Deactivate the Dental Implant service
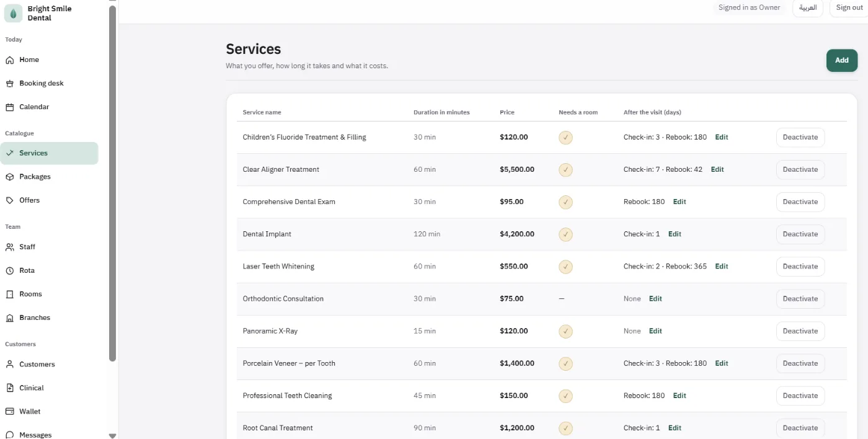The width and height of the screenshot is (868, 439). (800, 234)
